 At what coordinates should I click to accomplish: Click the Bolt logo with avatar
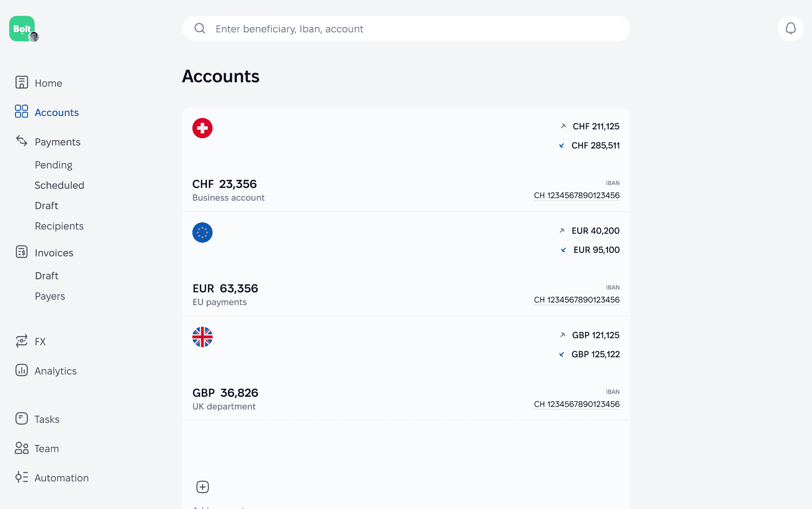click(x=23, y=29)
